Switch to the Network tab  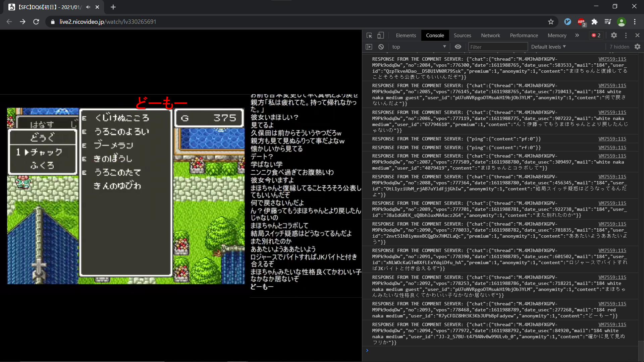pyautogui.click(x=490, y=35)
